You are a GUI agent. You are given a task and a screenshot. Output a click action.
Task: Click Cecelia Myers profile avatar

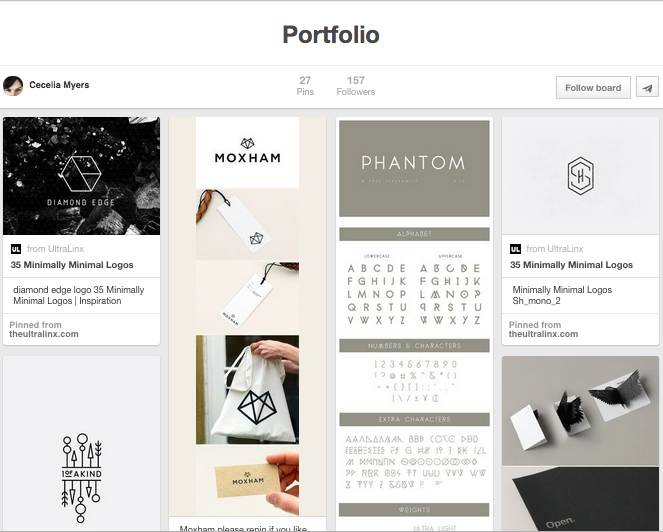tap(13, 86)
